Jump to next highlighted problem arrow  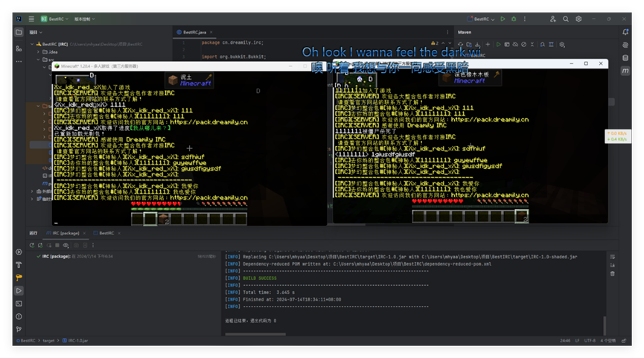click(450, 42)
